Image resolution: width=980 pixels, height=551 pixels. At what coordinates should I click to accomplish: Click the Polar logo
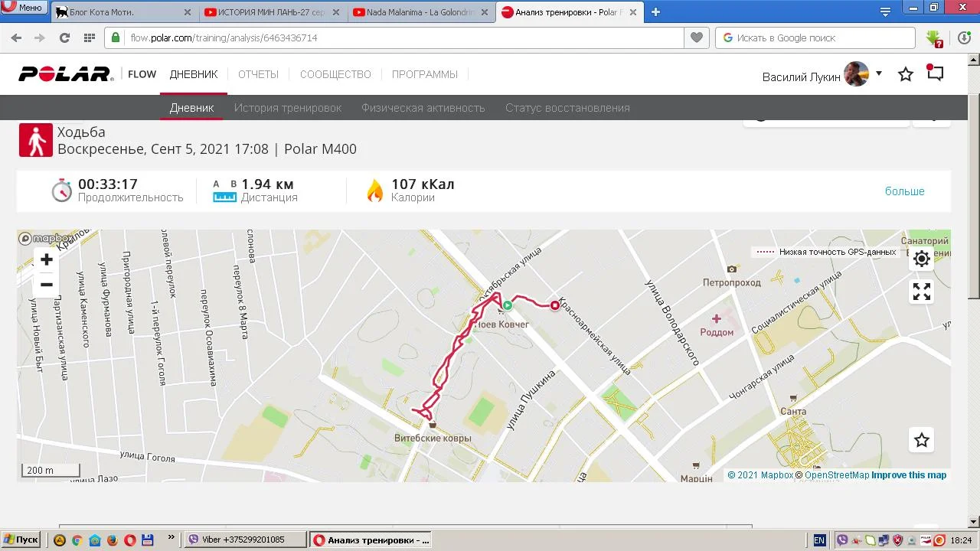point(66,74)
